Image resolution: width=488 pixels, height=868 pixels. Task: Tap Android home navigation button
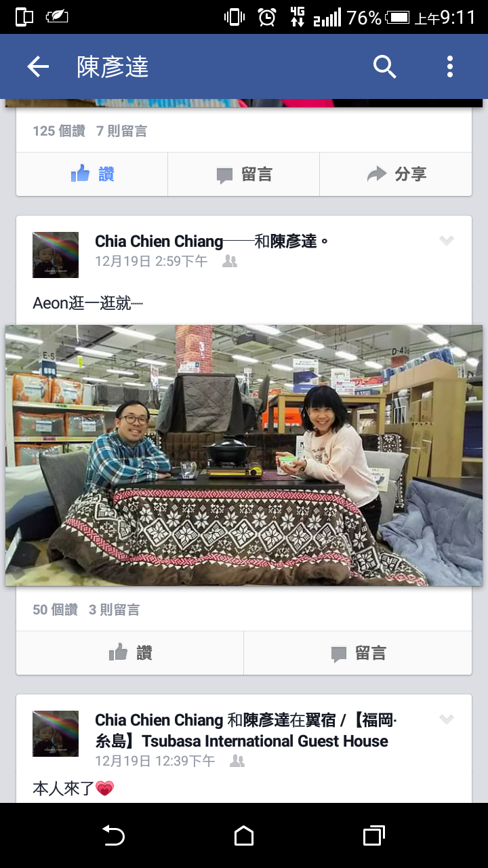pos(244,835)
